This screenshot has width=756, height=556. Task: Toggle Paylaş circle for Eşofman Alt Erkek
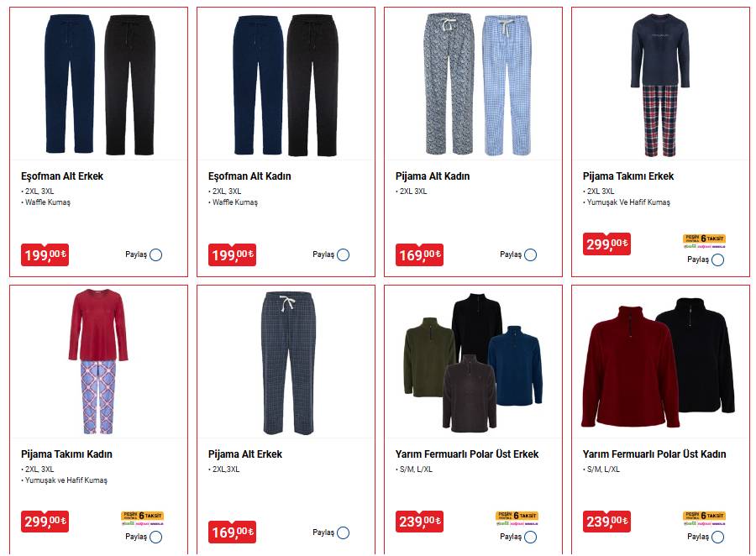(x=155, y=254)
